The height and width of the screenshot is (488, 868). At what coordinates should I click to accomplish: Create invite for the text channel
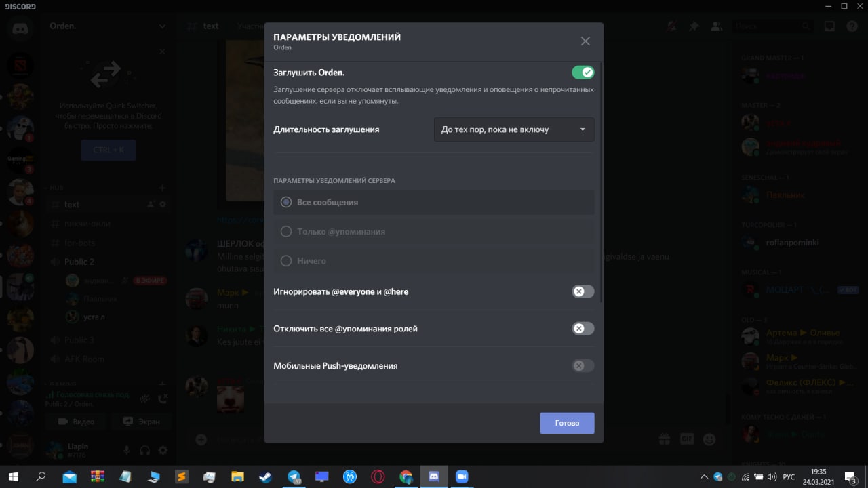pyautogui.click(x=151, y=204)
